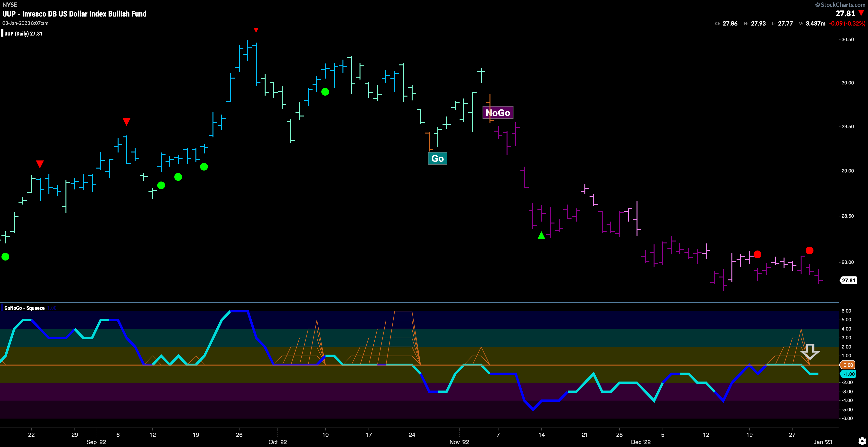Click the Nov '22 month label on time axis
This screenshot has height=447, width=868.
click(459, 442)
